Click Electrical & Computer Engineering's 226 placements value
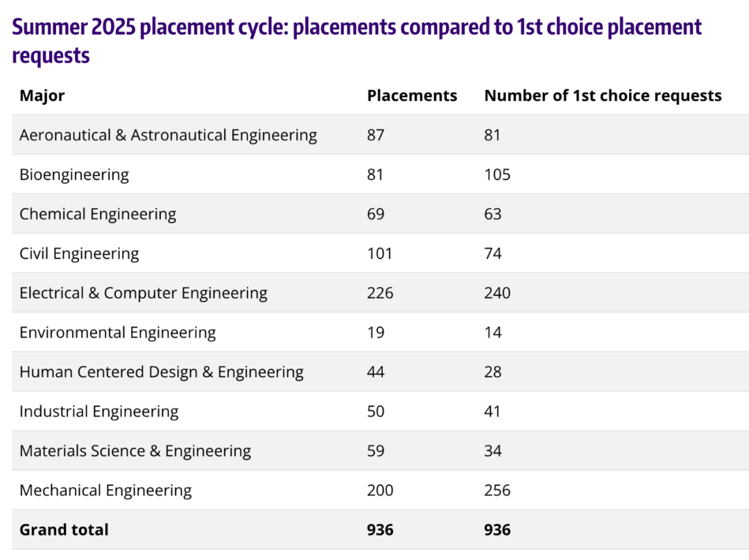The image size is (749, 560). coord(380,293)
